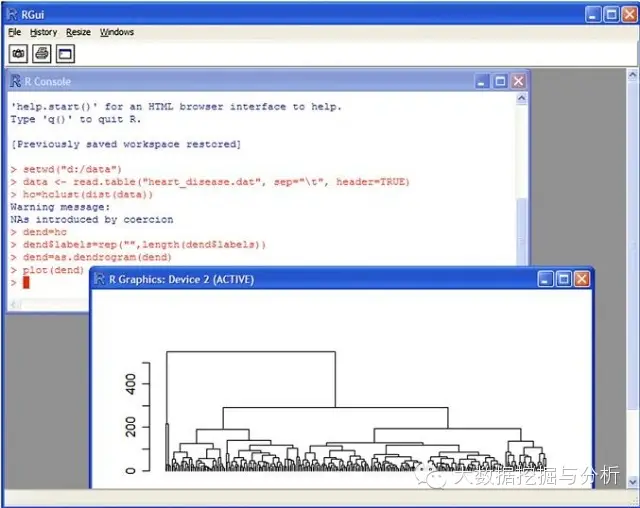The image size is (640, 508).
Task: Minimize the R Graphics Device 2 window
Action: pos(545,279)
